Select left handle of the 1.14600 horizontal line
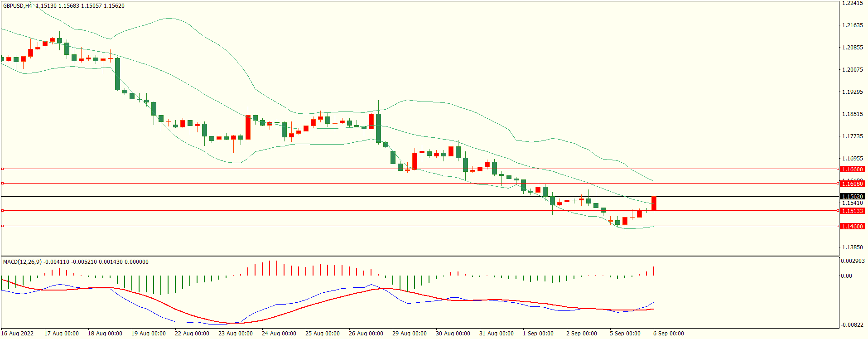Viewport: 868px width, 339px height. pyautogui.click(x=2, y=226)
